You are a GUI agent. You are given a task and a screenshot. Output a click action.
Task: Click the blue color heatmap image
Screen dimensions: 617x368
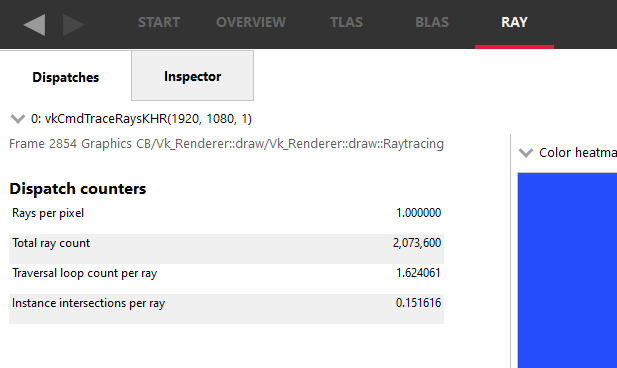(x=567, y=270)
